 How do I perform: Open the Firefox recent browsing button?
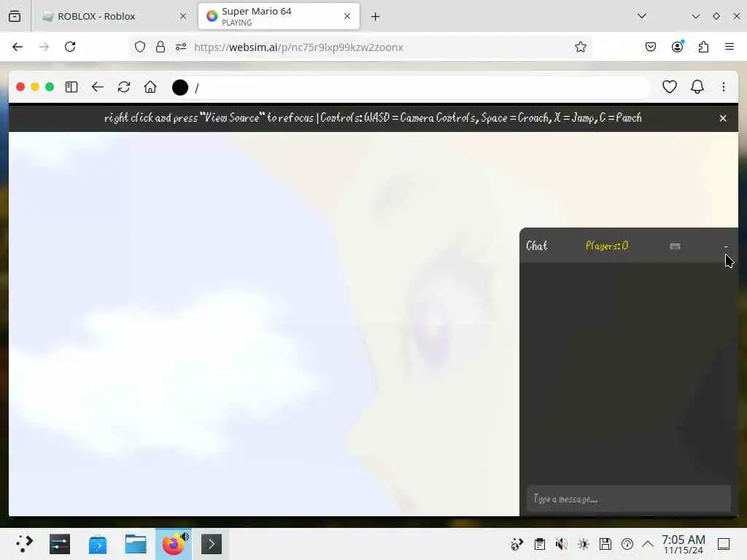pyautogui.click(x=15, y=16)
